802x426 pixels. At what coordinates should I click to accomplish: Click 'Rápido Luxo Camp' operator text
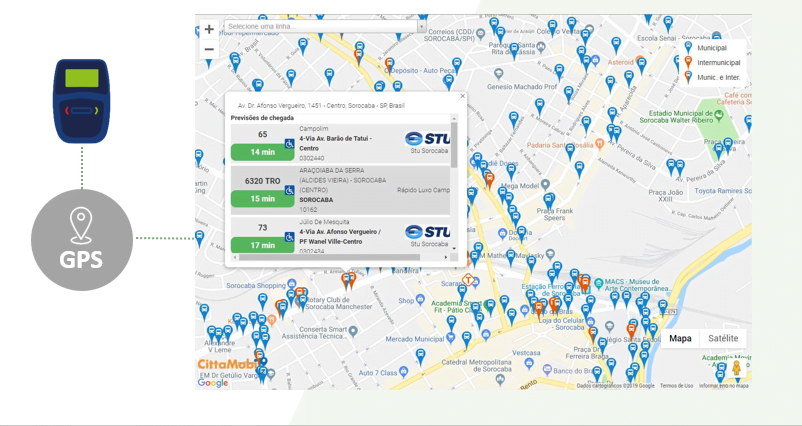pos(424,190)
